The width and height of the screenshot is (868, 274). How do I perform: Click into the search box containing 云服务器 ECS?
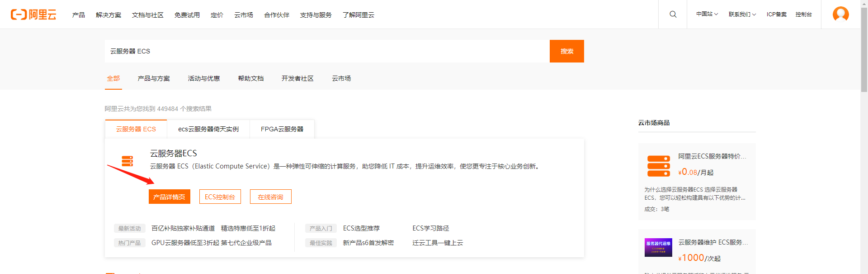pos(327,51)
